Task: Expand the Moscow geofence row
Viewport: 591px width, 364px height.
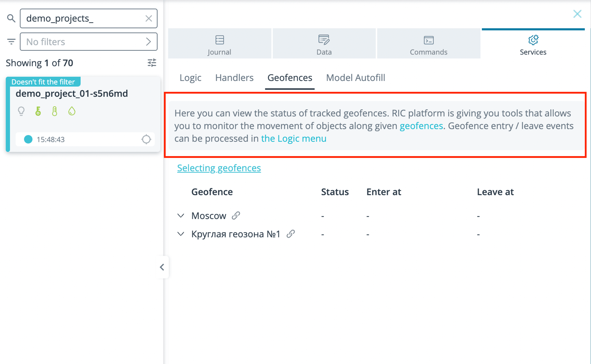Action: [181, 216]
